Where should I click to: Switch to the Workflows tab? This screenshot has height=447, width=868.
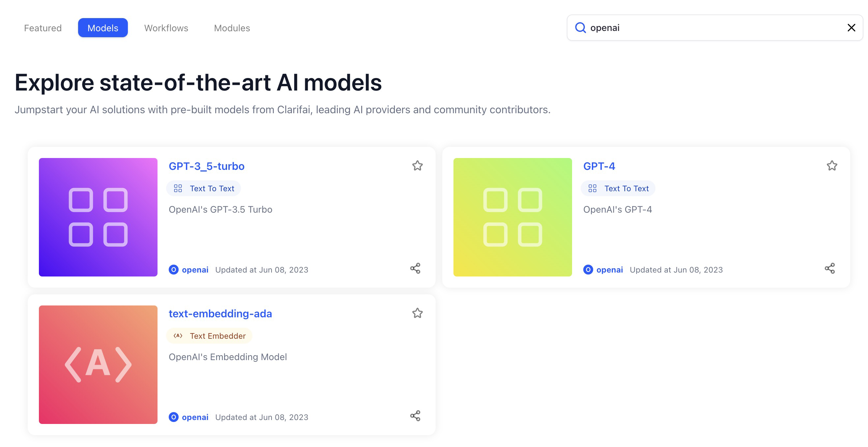[166, 28]
